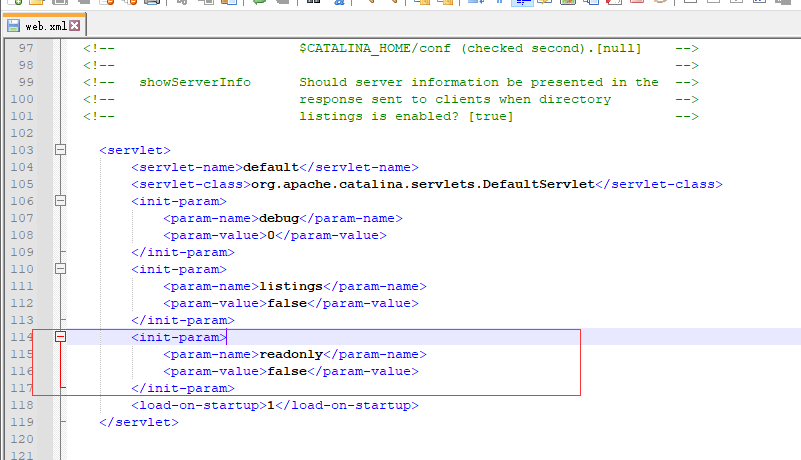
Task: Click the 'false' value on line 116
Action: click(287, 371)
